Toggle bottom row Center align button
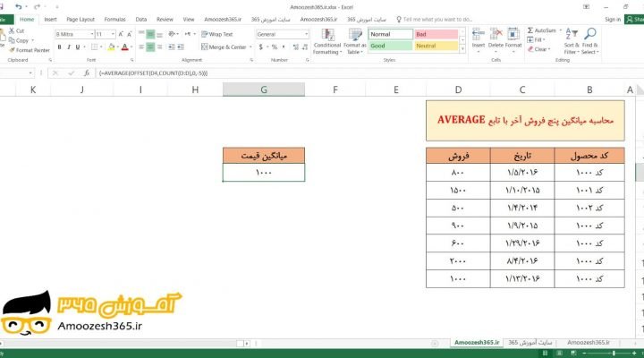 point(151,47)
